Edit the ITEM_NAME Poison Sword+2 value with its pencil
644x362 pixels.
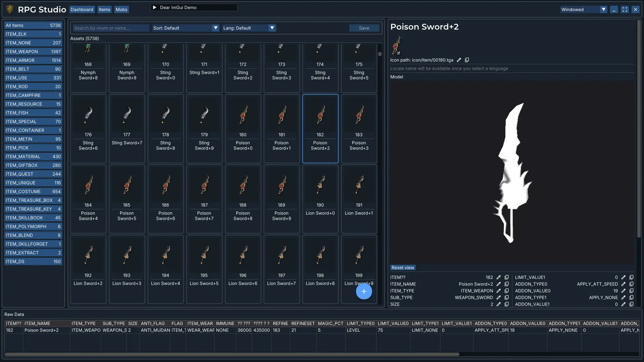coord(499,284)
